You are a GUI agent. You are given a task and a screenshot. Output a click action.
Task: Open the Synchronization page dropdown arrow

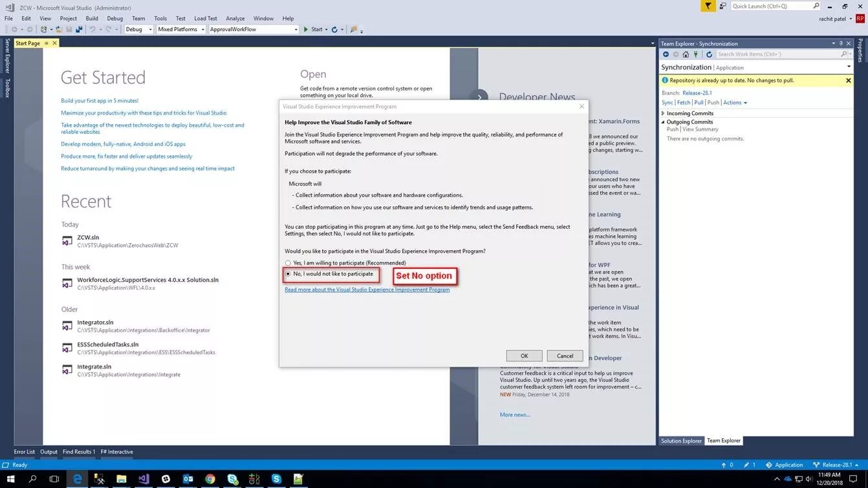point(849,67)
